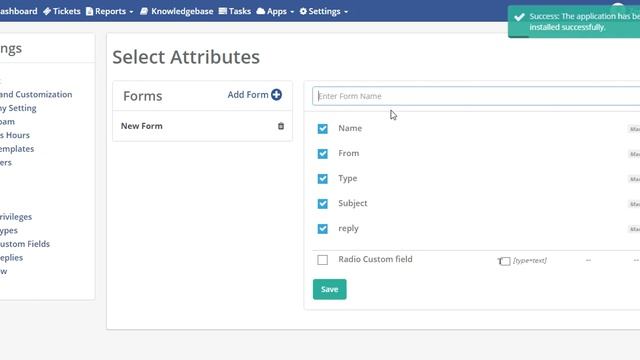The width and height of the screenshot is (640, 360).
Task: Click the success notification banner
Action: tap(574, 22)
